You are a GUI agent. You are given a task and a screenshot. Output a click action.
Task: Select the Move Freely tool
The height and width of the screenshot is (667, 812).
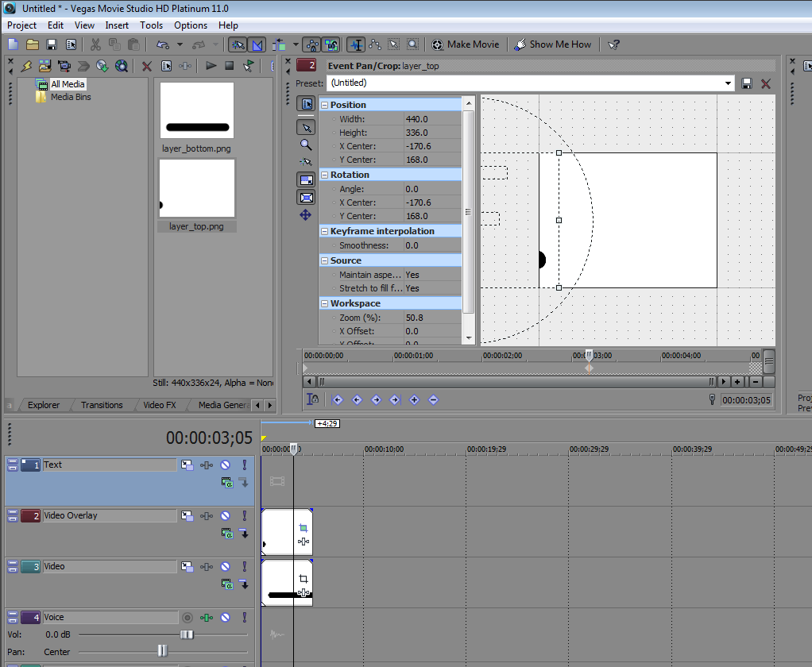[x=306, y=215]
